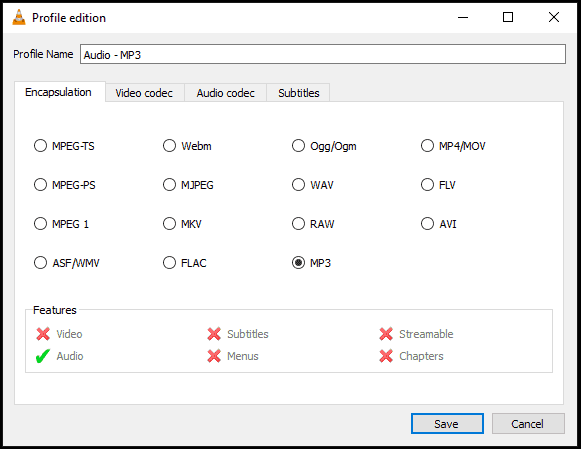
Task: Switch to the Video codec tab
Action: coord(144,93)
